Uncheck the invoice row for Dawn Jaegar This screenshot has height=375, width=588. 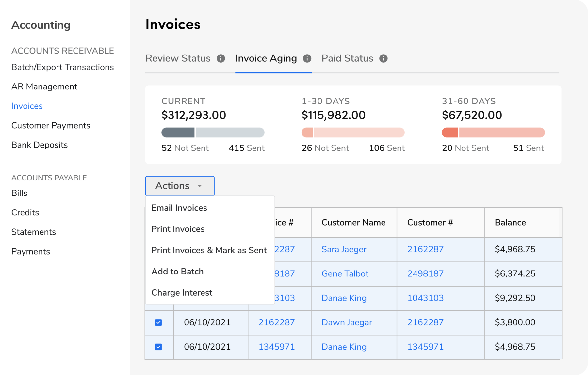(x=159, y=322)
